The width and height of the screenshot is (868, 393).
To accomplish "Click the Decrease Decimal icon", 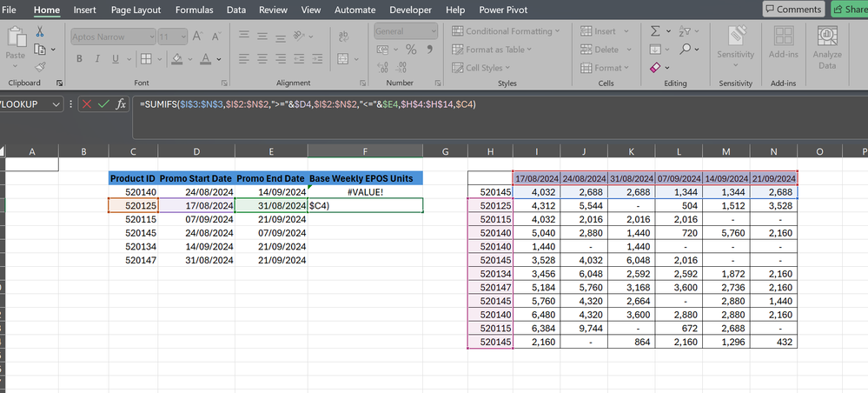I will click(401, 67).
